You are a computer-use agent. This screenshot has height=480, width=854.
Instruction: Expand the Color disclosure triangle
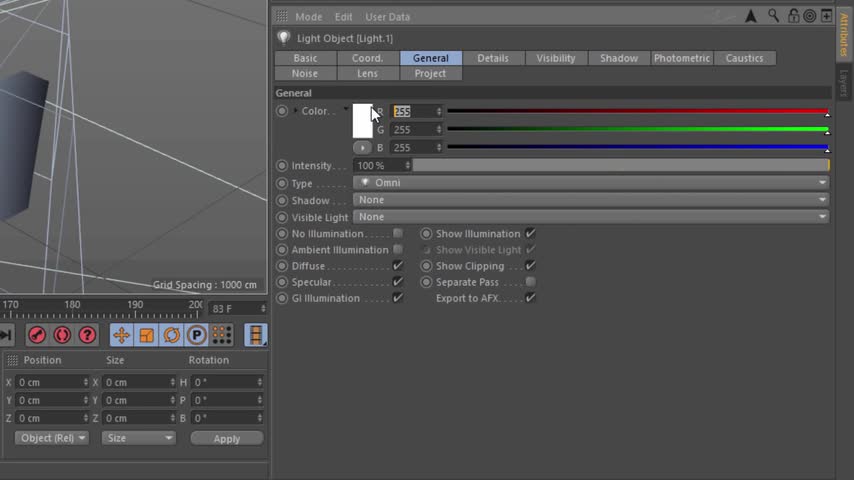(296, 111)
